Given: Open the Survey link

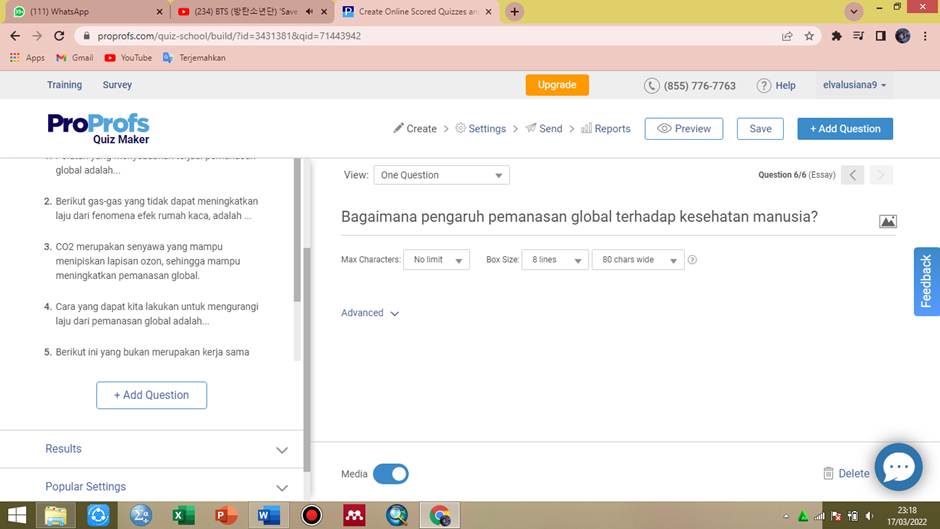Looking at the screenshot, I should click(117, 85).
